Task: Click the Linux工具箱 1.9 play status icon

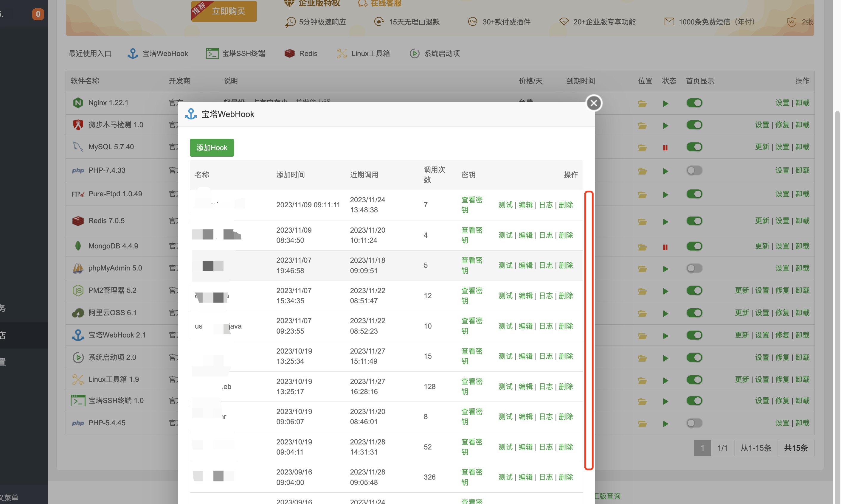Action: click(665, 380)
